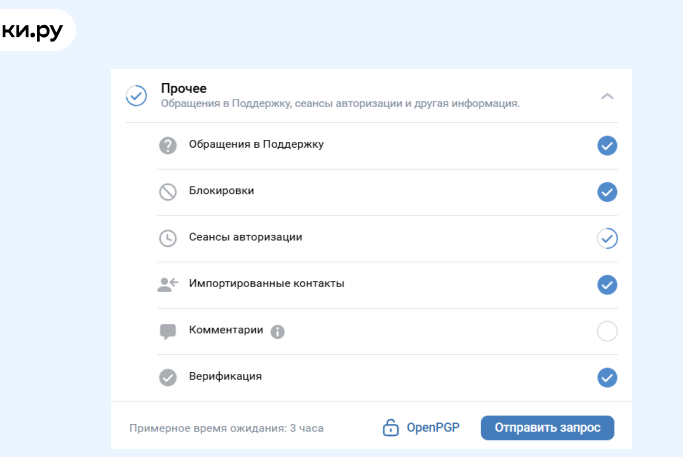Uncheck the Импортированные контакты checkbox

[607, 285]
